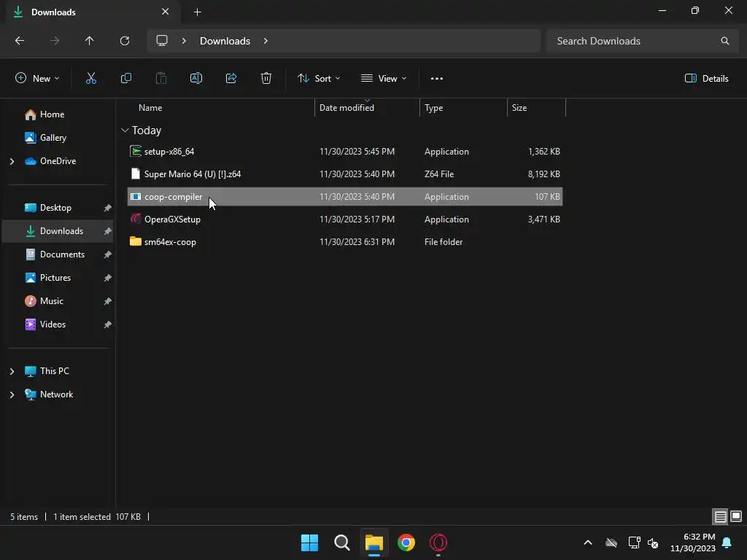Go up one folder level
Screen dimensions: 747x560
[90, 41]
